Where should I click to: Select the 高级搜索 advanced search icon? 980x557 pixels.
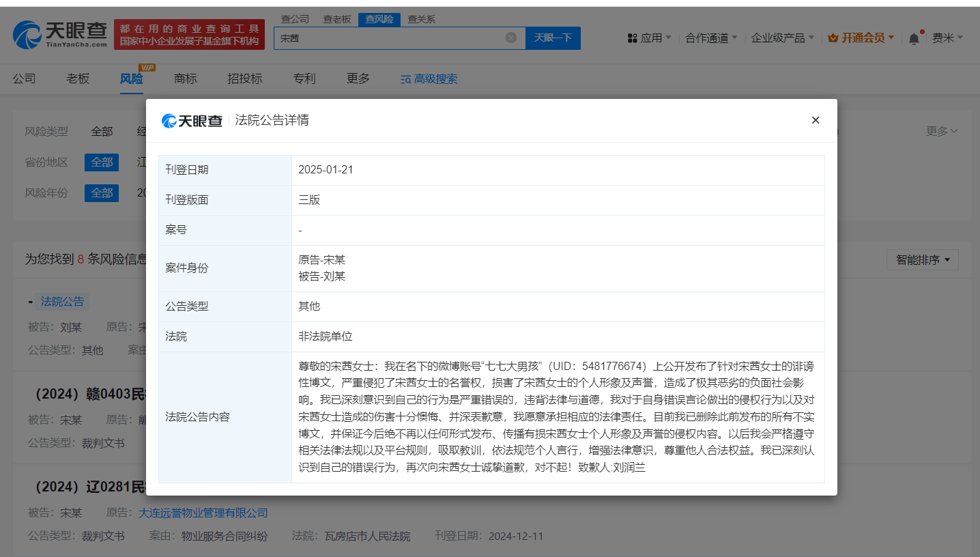pyautogui.click(x=405, y=79)
